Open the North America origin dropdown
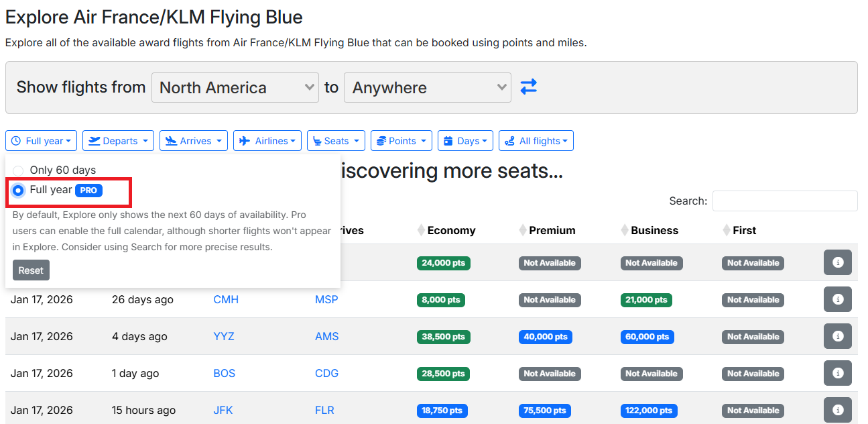Screen dimensions: 868x424 [x=235, y=88]
